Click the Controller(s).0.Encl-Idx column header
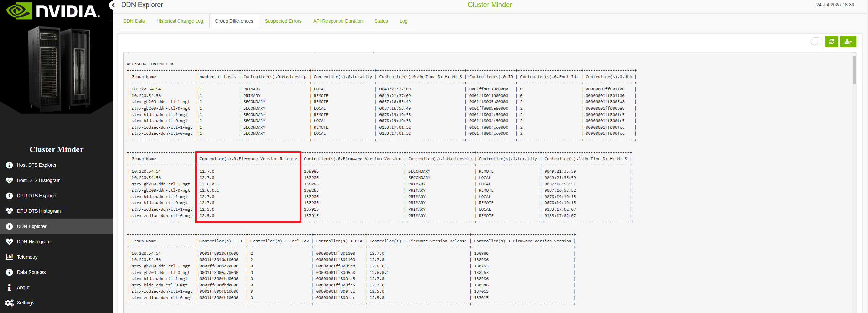This screenshot has height=313, width=868. click(549, 77)
